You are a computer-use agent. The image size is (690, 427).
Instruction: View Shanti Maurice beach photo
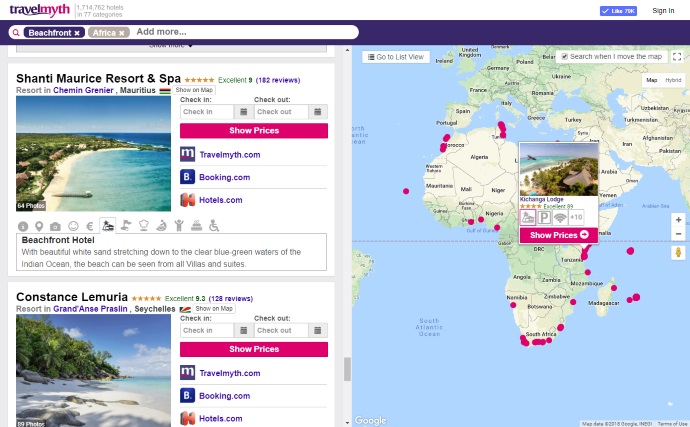[93, 154]
